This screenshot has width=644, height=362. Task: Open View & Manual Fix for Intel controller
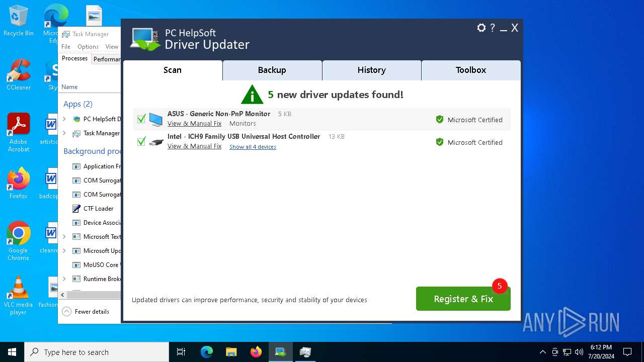tap(194, 146)
